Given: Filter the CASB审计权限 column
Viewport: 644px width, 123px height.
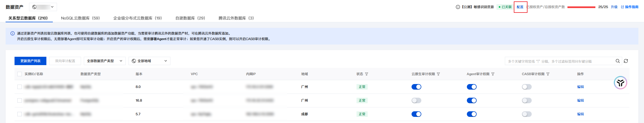Looking at the screenshot, I should 548,74.
